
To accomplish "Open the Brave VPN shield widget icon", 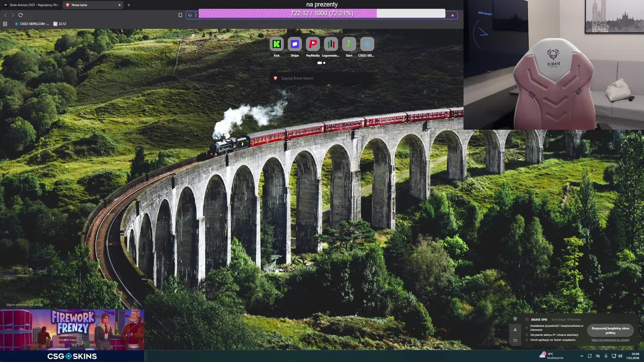I will point(515,319).
